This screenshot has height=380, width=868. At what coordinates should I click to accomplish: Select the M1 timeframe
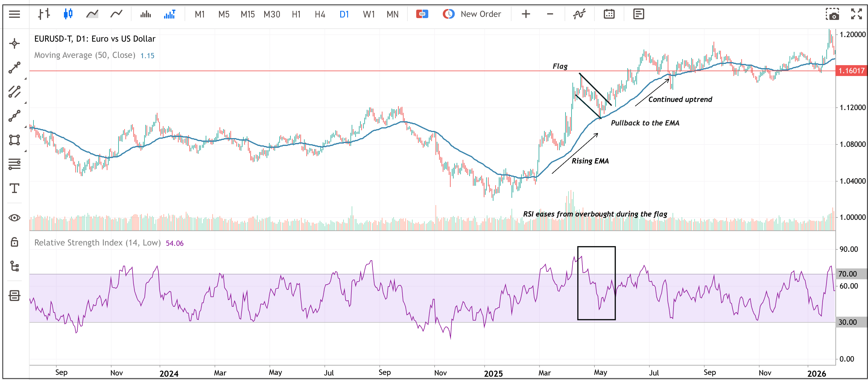[200, 14]
